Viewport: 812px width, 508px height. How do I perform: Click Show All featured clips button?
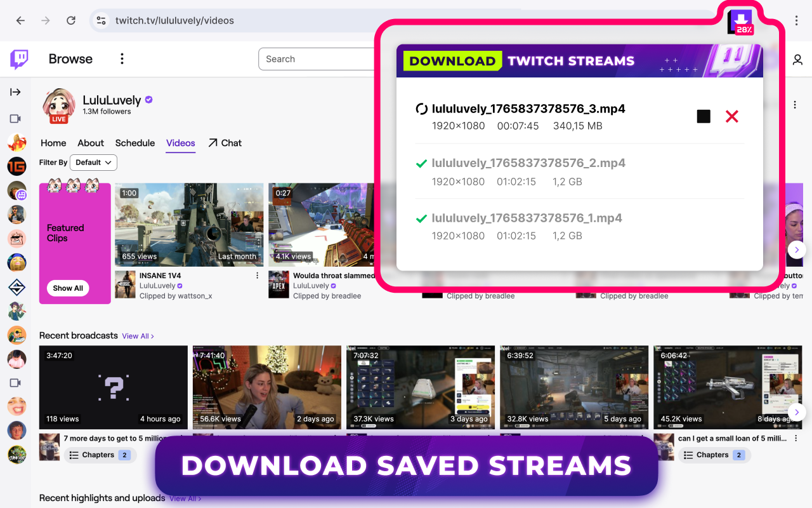68,288
